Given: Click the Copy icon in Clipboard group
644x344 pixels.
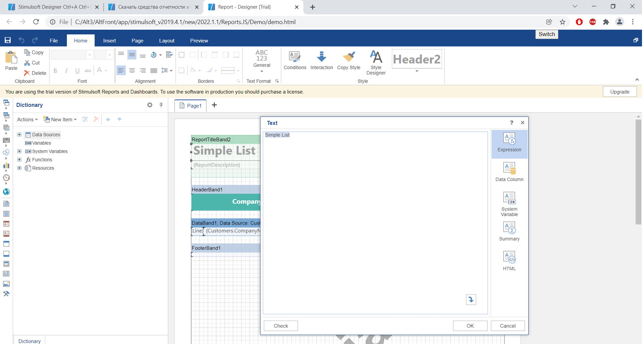Looking at the screenshot, I should click(27, 52).
